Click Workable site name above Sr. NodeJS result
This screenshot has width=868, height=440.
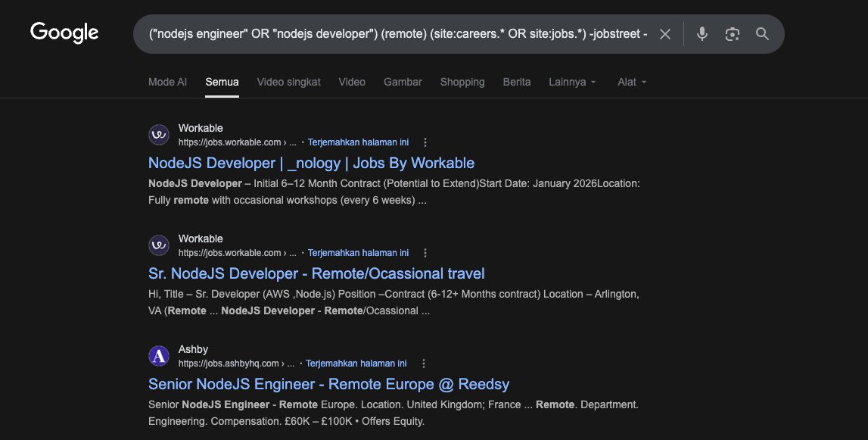coord(201,239)
